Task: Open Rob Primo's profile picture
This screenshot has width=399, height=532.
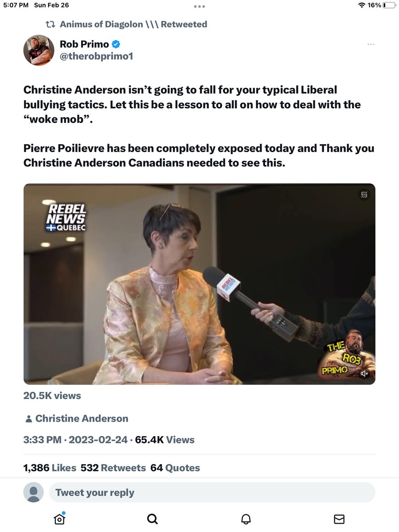Action: (x=39, y=50)
